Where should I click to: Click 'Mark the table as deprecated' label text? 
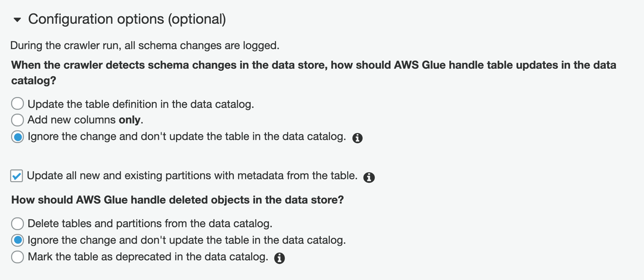tap(148, 257)
